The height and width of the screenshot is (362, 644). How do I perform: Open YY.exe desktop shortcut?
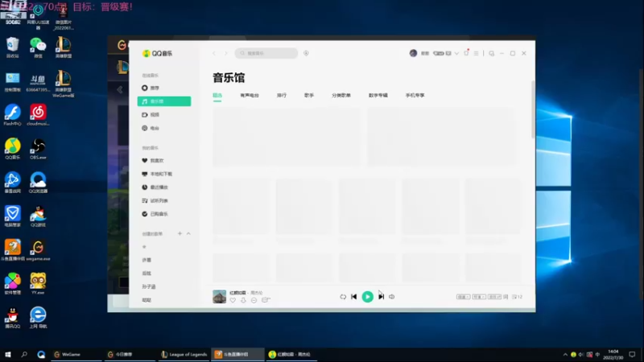point(38,284)
